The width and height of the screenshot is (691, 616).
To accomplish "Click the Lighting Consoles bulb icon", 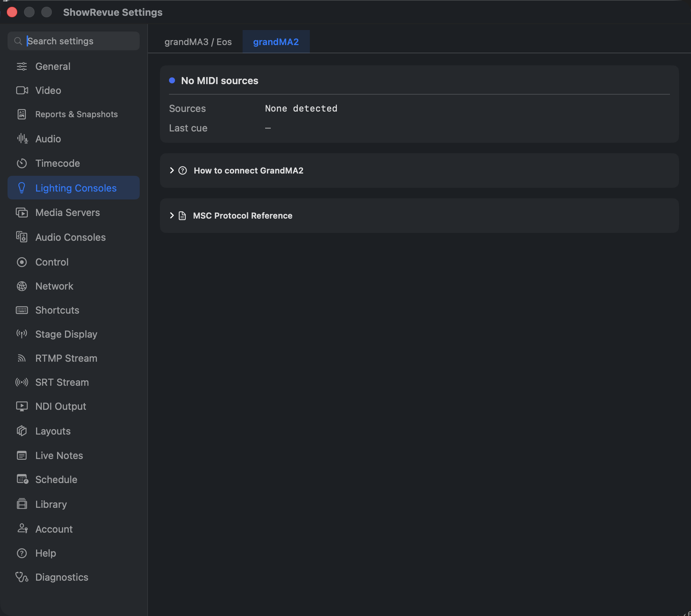I will click(x=22, y=188).
